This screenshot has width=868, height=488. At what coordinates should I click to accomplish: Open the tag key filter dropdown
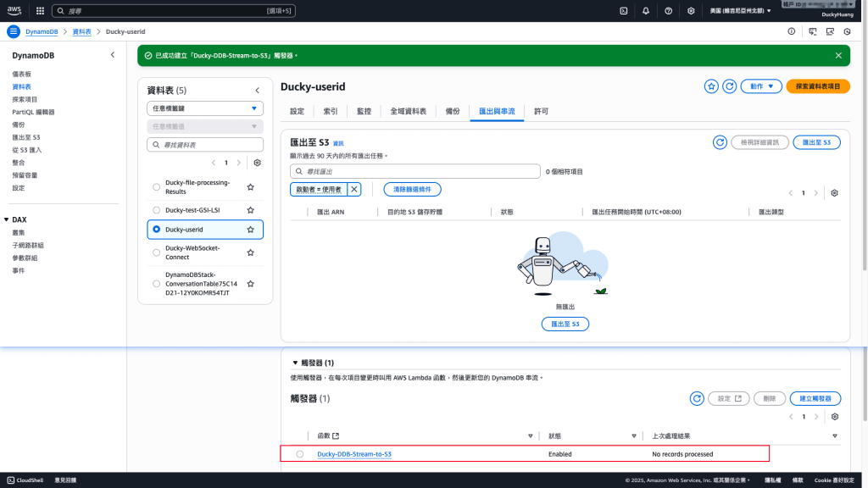point(205,108)
